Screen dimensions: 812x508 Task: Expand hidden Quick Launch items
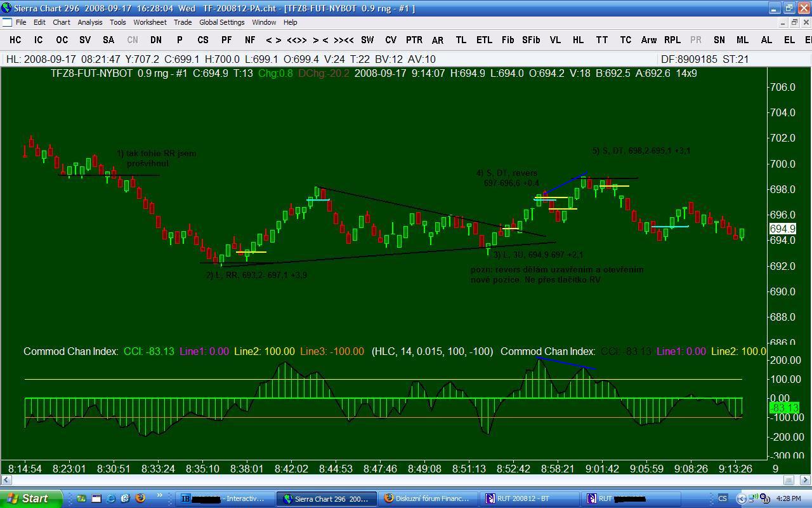coord(159,496)
